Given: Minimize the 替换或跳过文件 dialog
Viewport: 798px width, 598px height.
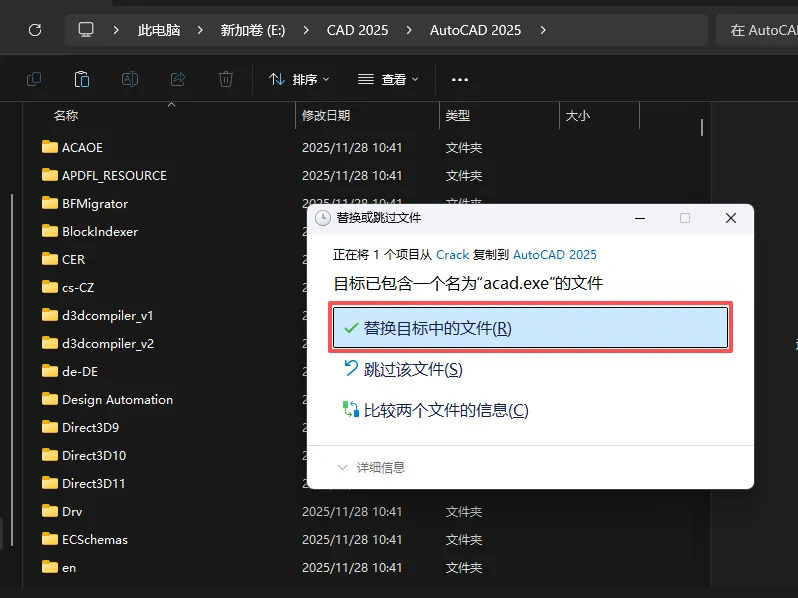Looking at the screenshot, I should pos(640,218).
